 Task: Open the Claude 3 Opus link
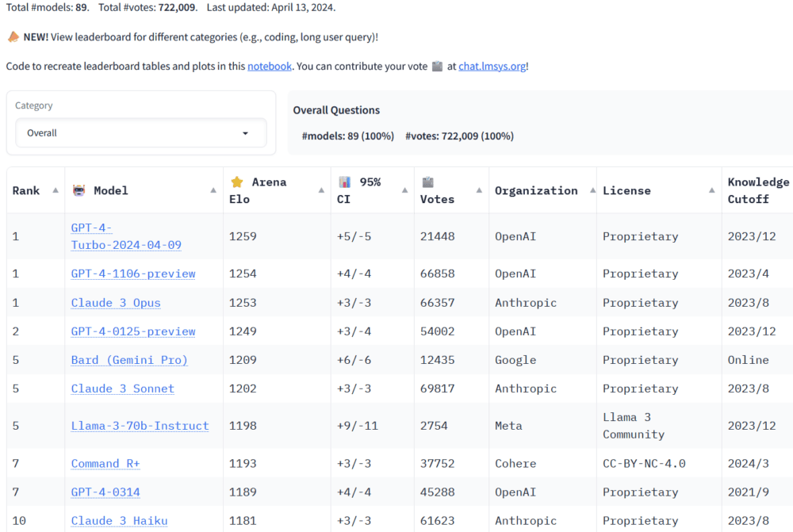[116, 303]
